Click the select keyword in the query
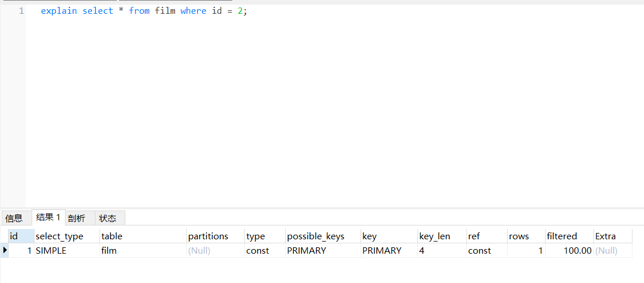644x283 pixels. (x=98, y=11)
